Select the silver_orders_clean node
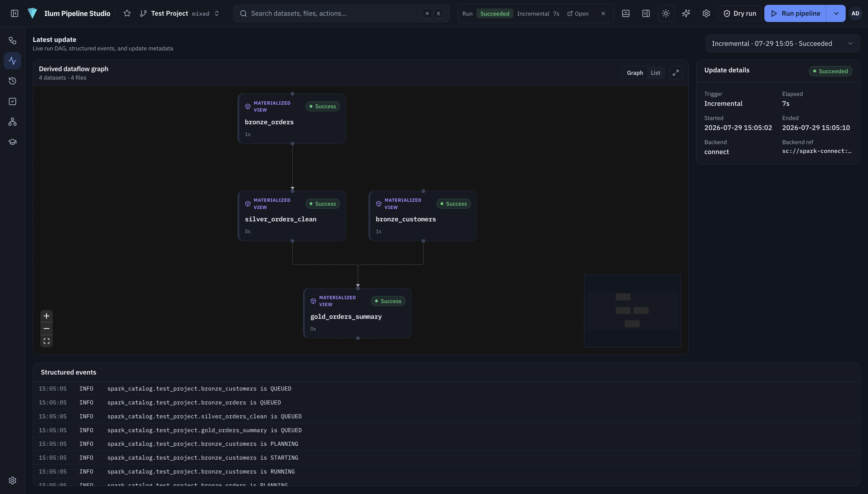Screen dimensions: 868x494 click(292, 216)
